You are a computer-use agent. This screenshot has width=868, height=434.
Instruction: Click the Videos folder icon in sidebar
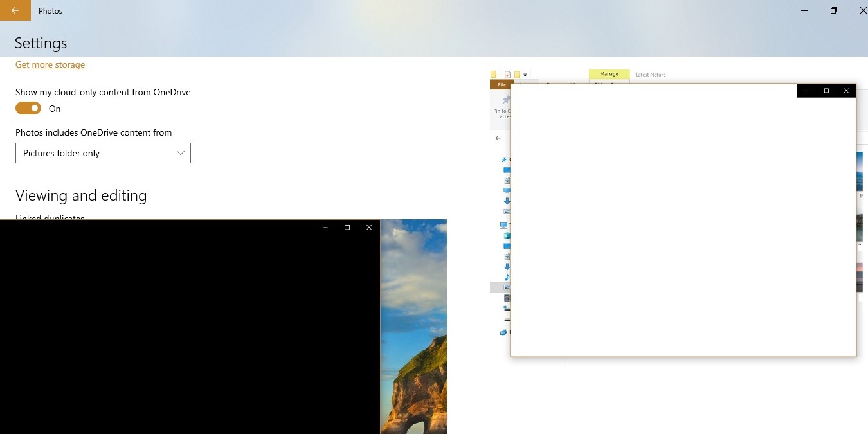pyautogui.click(x=505, y=298)
